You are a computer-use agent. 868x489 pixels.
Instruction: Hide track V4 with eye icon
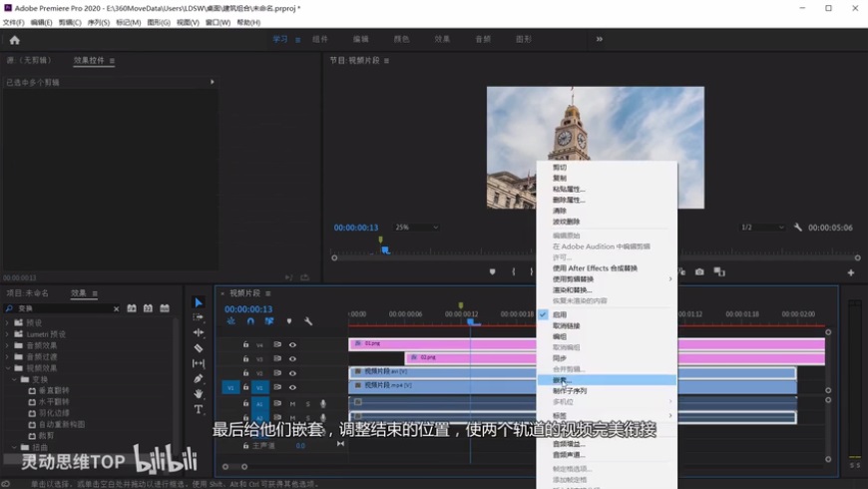point(292,344)
